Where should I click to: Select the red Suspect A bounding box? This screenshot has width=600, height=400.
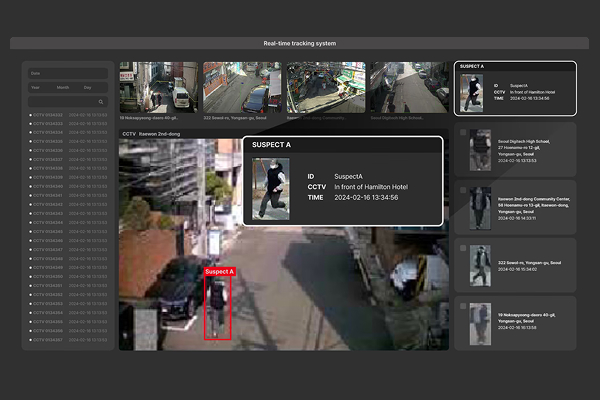tap(217, 307)
